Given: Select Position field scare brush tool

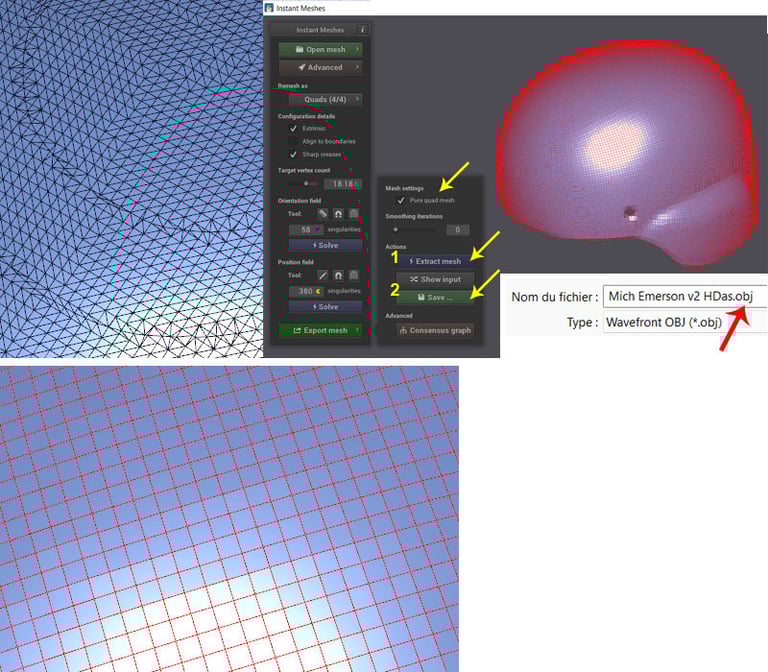Looking at the screenshot, I should point(354,275).
